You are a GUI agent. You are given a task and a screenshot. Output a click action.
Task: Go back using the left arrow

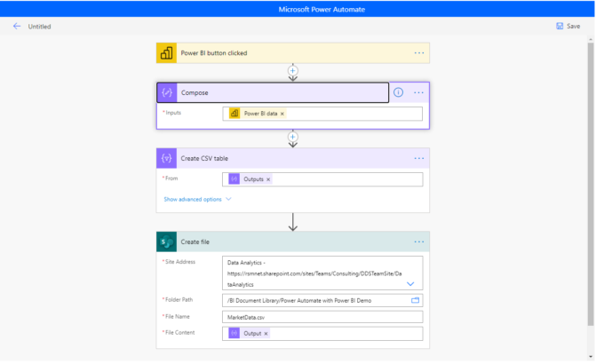pyautogui.click(x=17, y=27)
